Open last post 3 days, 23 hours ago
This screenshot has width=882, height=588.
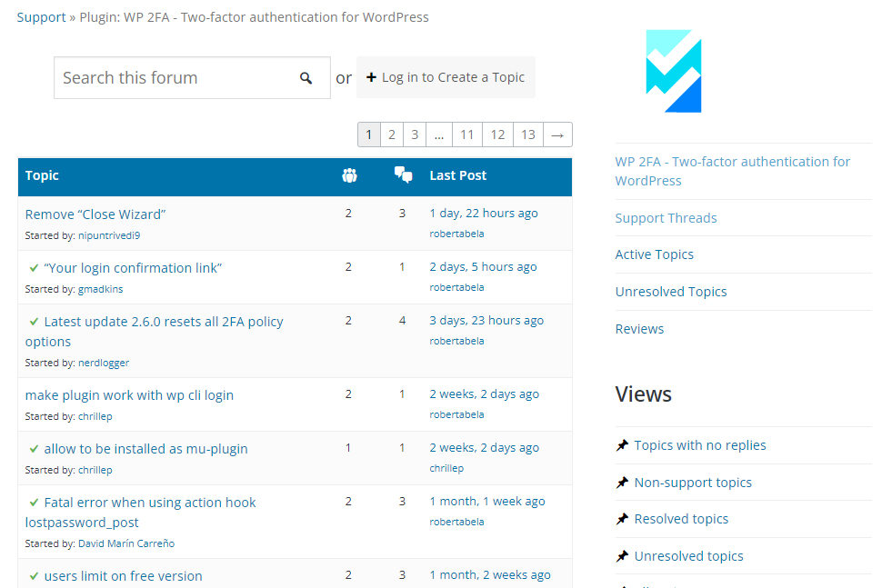[486, 321]
